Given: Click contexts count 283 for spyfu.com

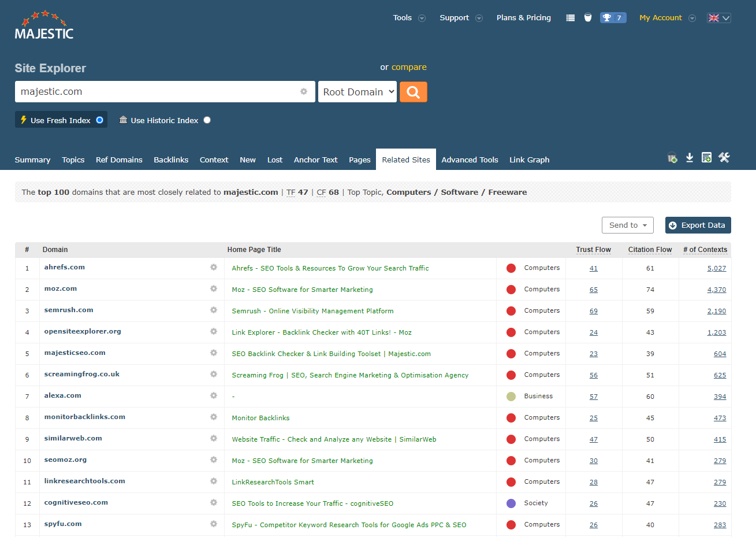Looking at the screenshot, I should tap(720, 525).
